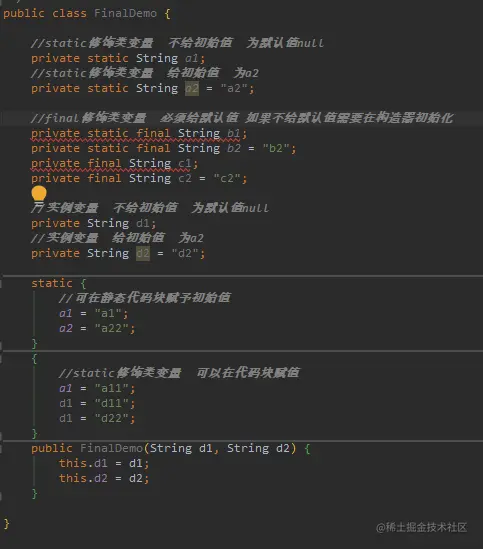Click the statement 'this.d1 = d1;'
This screenshot has height=549, width=483.
[104, 464]
